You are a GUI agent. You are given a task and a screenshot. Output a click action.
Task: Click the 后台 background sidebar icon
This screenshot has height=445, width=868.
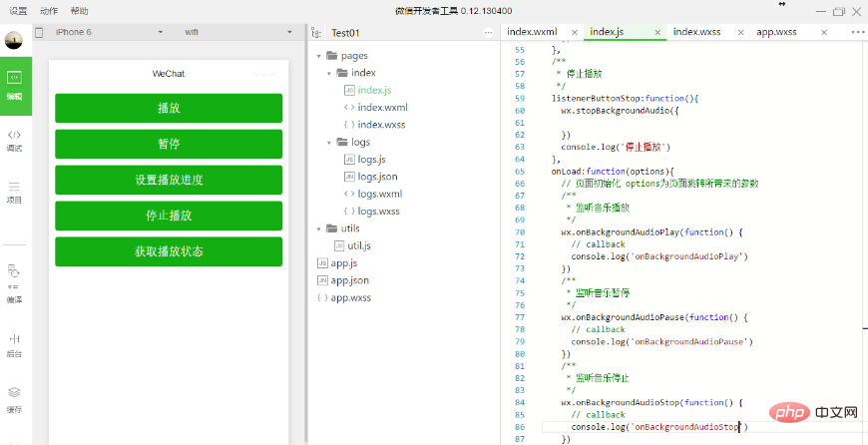pos(14,346)
